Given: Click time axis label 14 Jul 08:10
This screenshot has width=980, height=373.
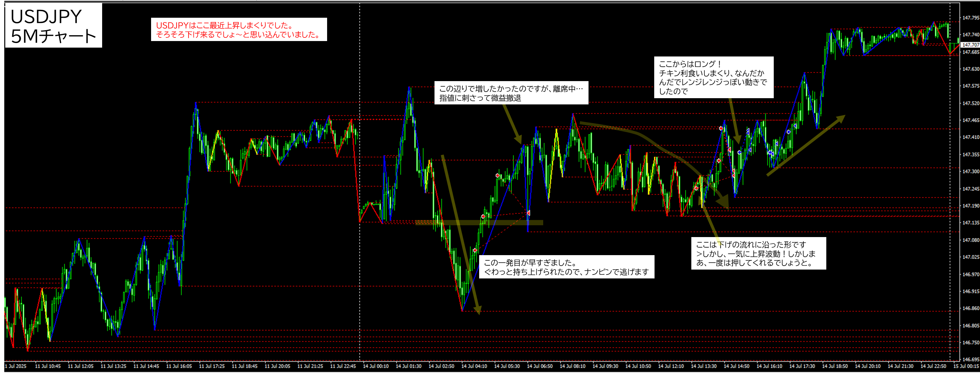Looking at the screenshot, I should point(572,366).
